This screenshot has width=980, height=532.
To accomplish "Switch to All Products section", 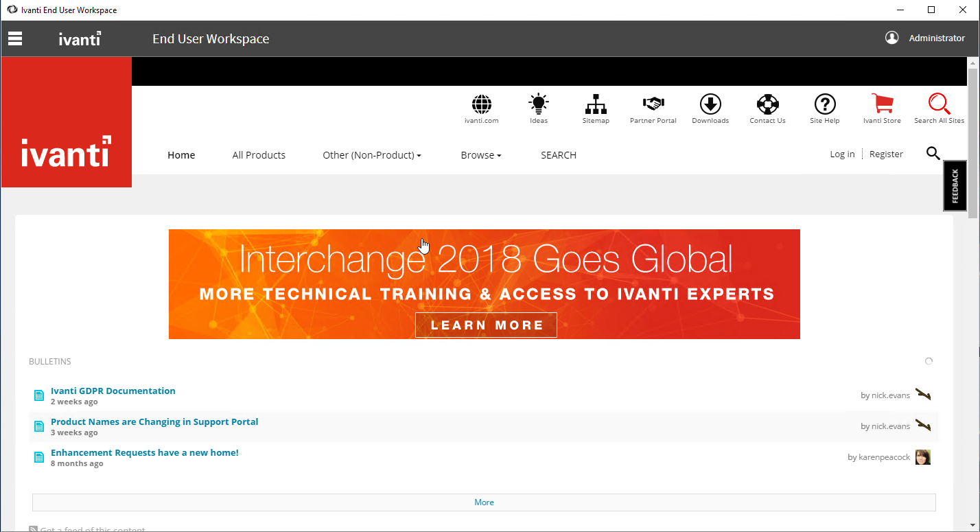I will coord(259,154).
